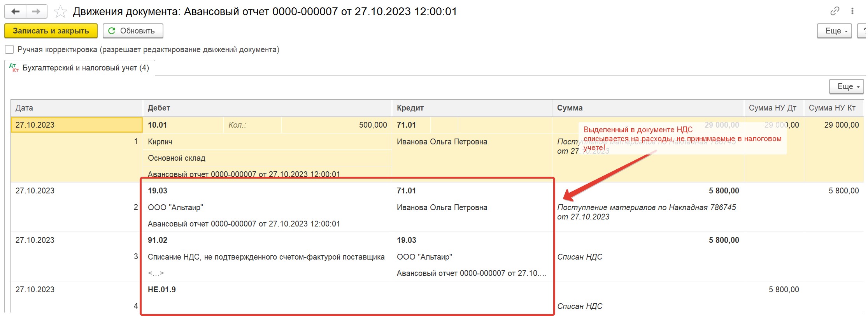Viewport: 868px width, 316px height.
Task: Click the Основной склад cell
Action: click(x=267, y=158)
